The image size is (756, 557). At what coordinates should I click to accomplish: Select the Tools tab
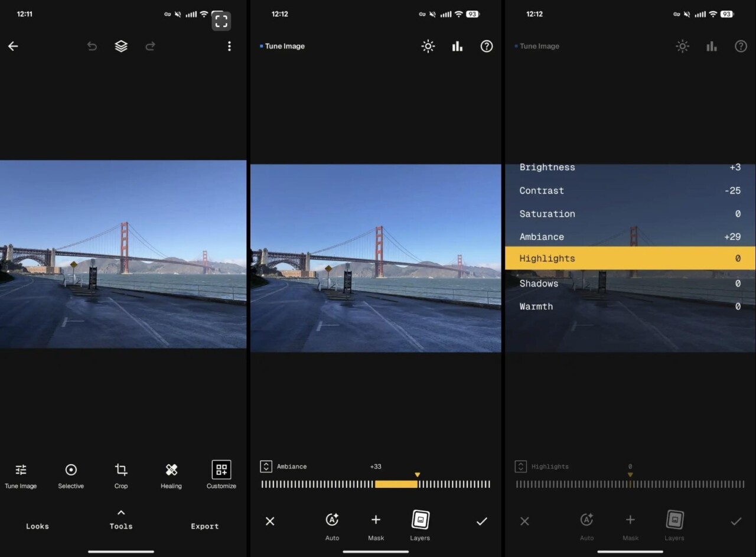tap(121, 526)
